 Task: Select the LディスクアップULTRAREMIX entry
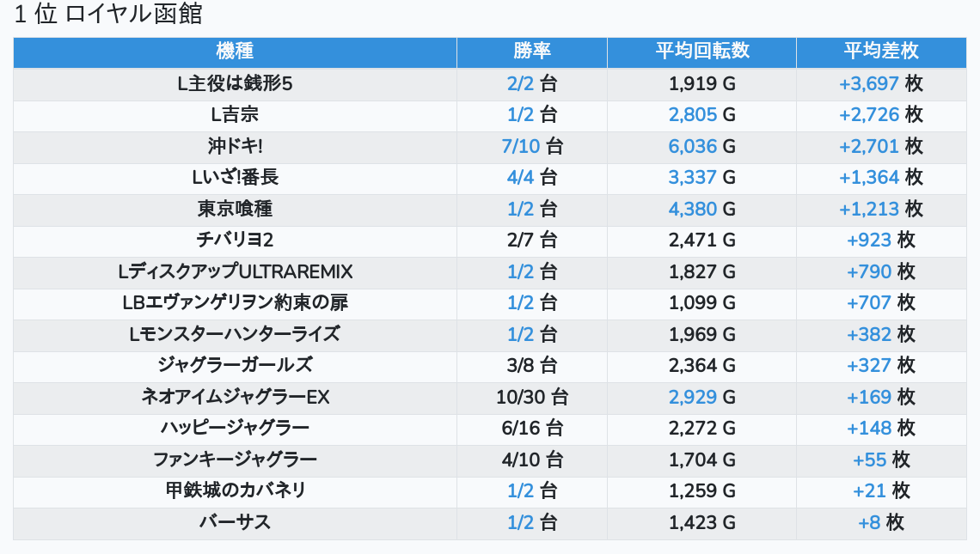point(235,272)
